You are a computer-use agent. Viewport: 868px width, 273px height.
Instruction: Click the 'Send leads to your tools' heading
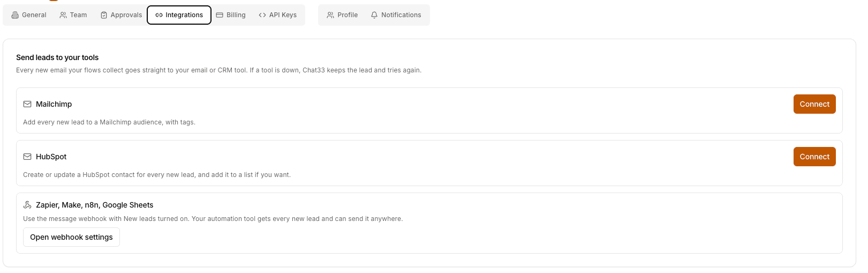pos(57,57)
